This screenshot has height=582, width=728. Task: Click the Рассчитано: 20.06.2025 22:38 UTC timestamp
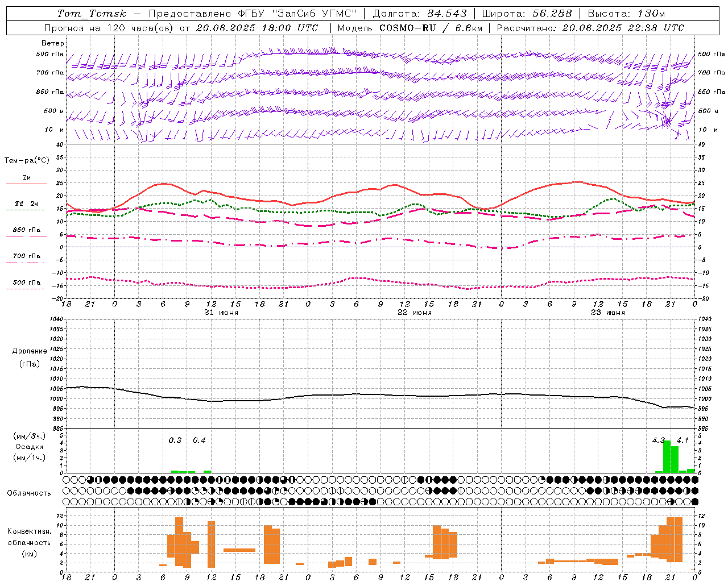(x=590, y=28)
